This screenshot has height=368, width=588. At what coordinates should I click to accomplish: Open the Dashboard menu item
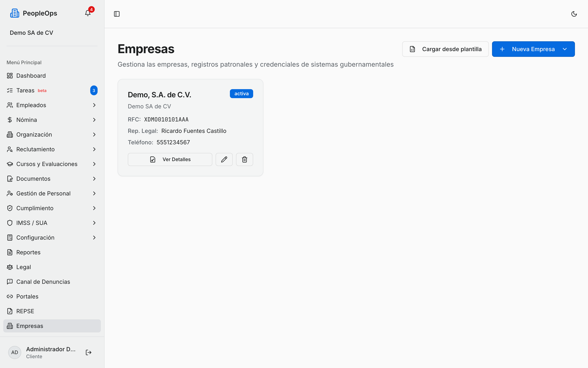tap(52, 76)
